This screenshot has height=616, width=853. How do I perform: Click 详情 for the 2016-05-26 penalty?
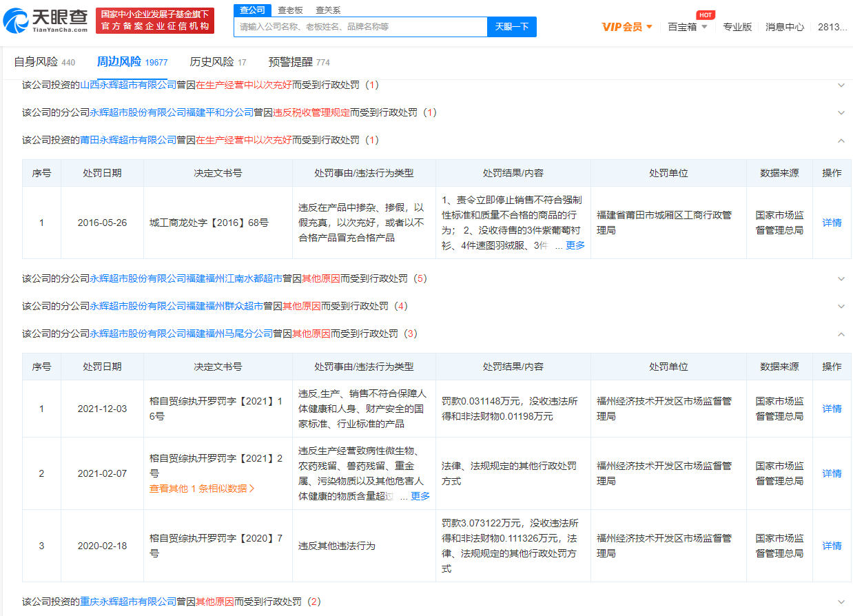click(x=832, y=223)
